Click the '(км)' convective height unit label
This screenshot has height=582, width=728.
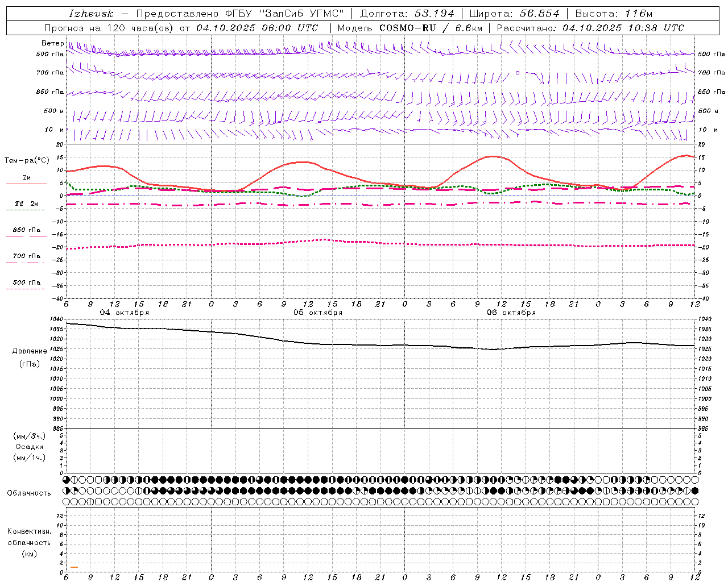click(x=30, y=554)
